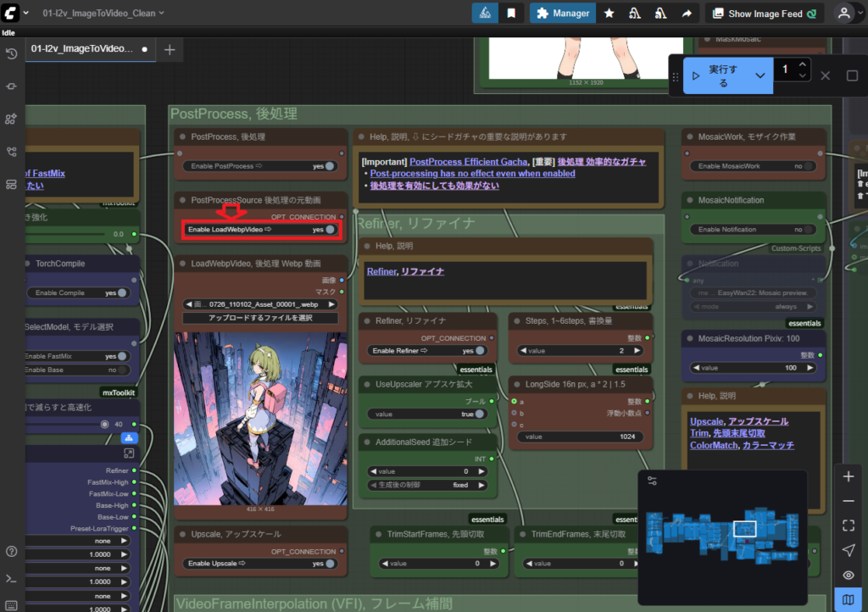Click the share arrow icon
Image resolution: width=868 pixels, height=612 pixels.
[x=687, y=14]
